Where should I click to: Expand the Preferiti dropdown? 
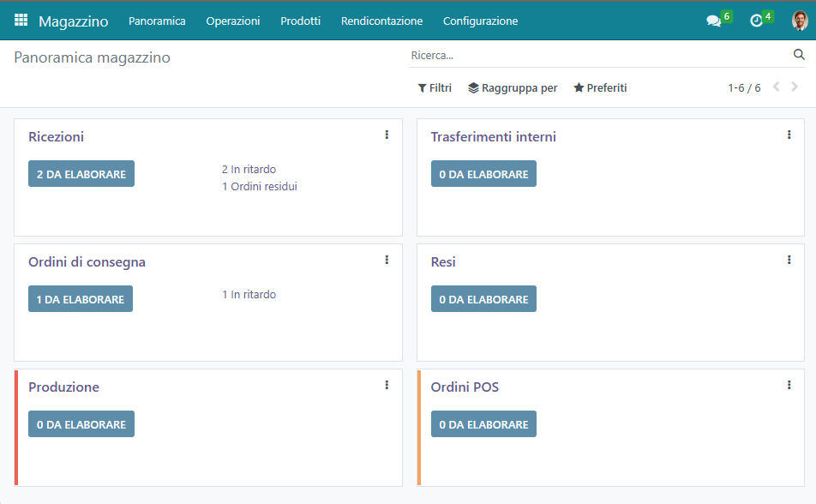coord(600,88)
